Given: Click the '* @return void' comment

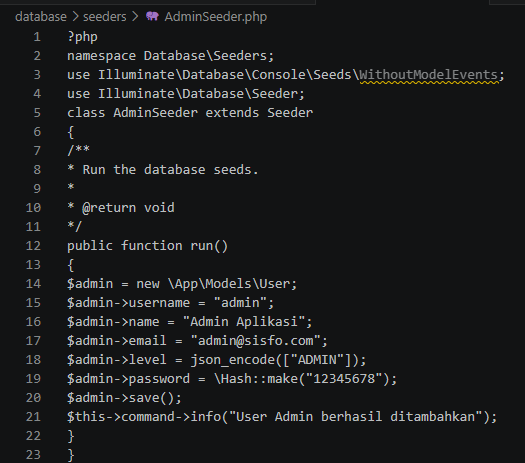Looking at the screenshot, I should coord(121,208).
